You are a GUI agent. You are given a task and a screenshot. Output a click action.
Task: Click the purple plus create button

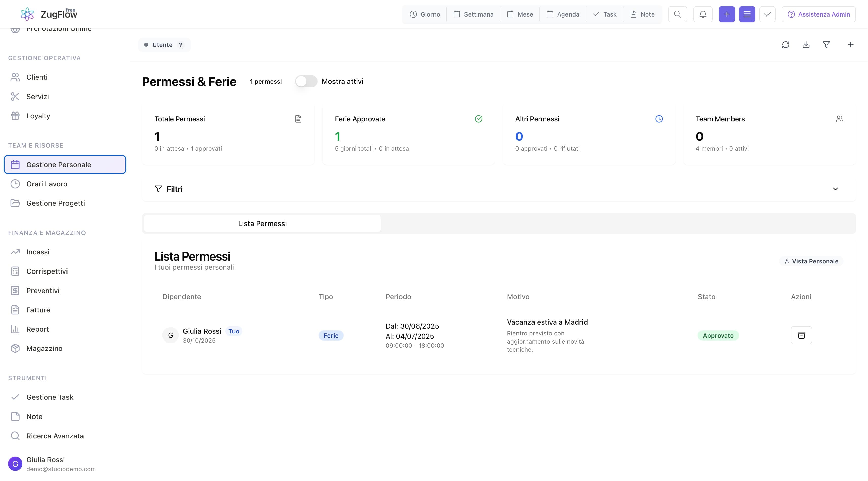click(726, 14)
